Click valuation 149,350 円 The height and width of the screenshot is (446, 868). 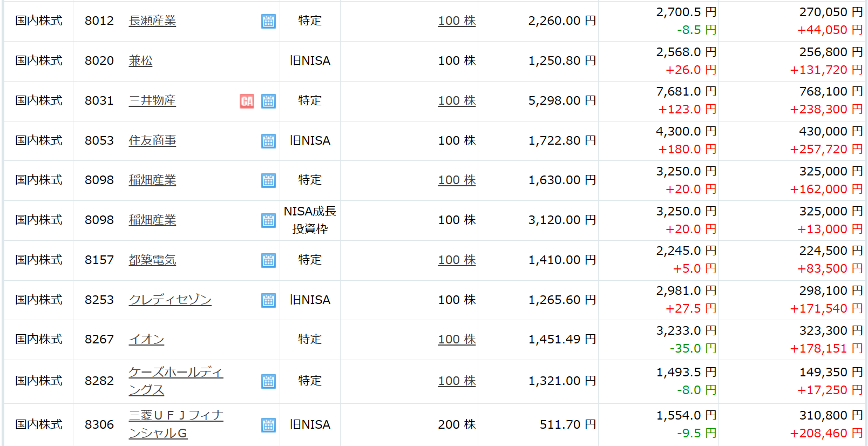click(x=831, y=372)
